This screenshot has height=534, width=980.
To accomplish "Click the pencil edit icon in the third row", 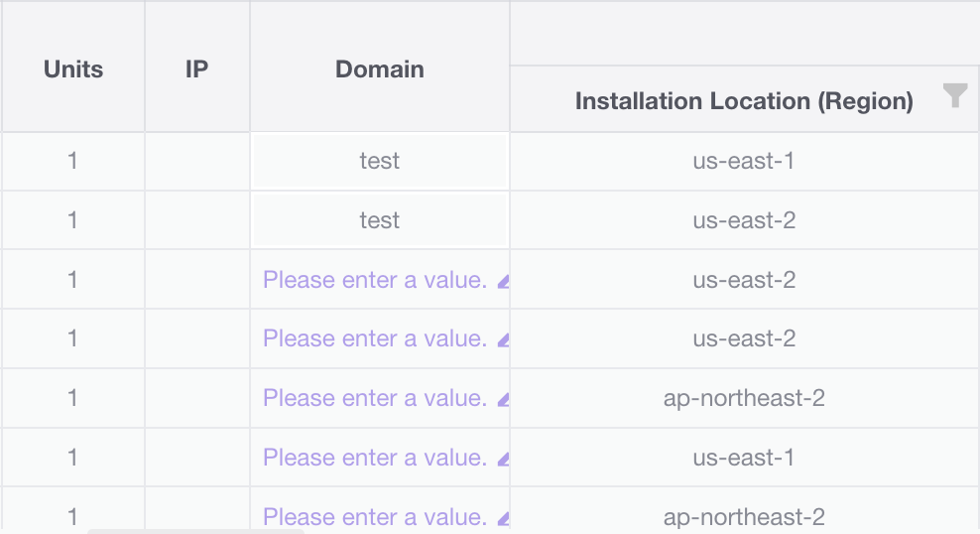I will [x=503, y=281].
